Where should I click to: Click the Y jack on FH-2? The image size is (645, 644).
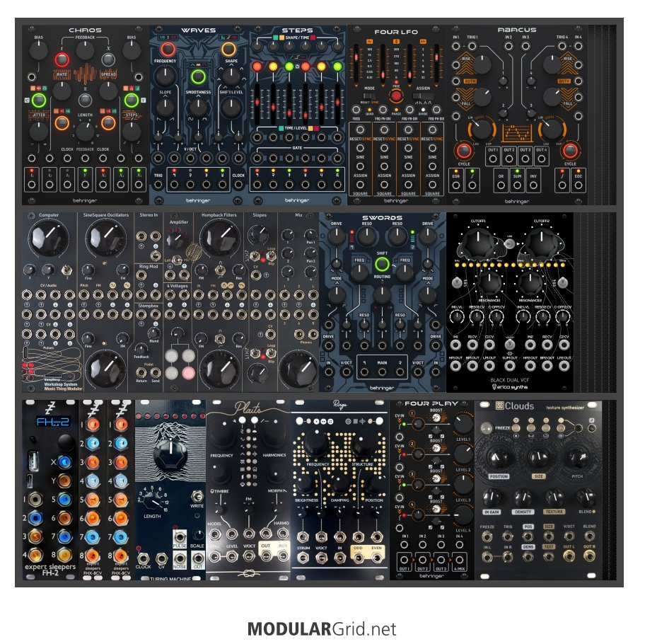pyautogui.click(x=65, y=481)
